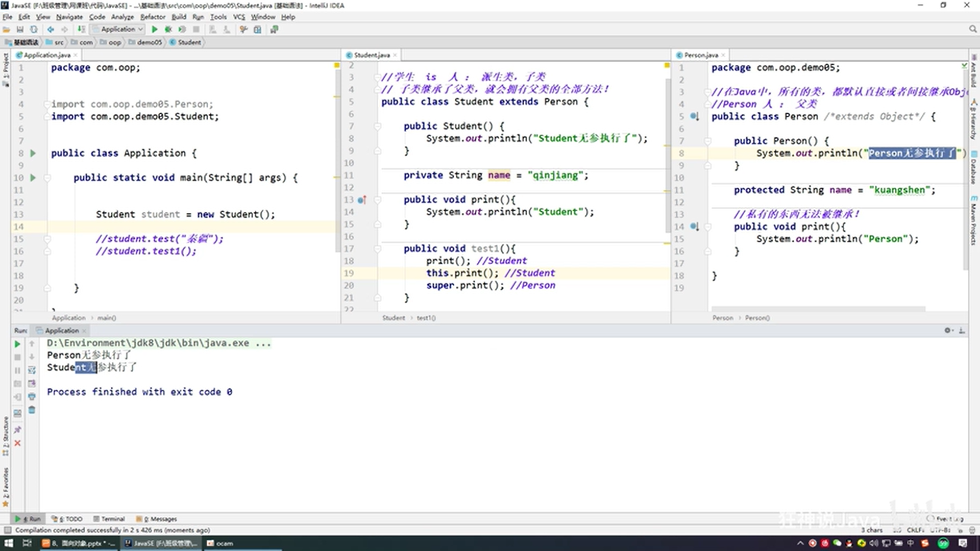This screenshot has height=551, width=980.
Task: Switch to the Person.java editor tab
Action: (701, 55)
